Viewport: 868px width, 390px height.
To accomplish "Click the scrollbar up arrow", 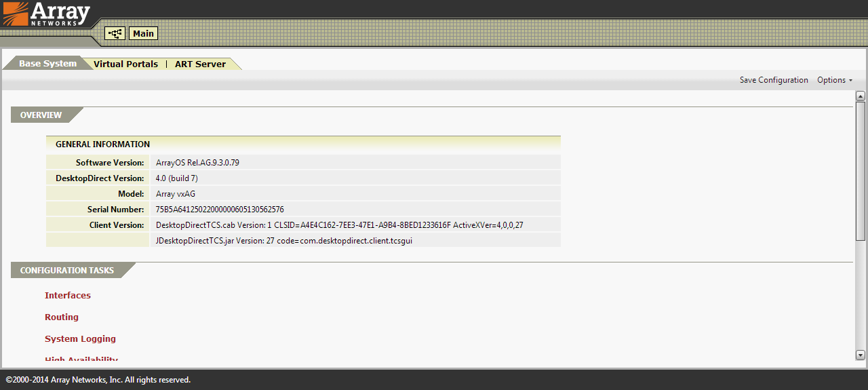I will 861,96.
